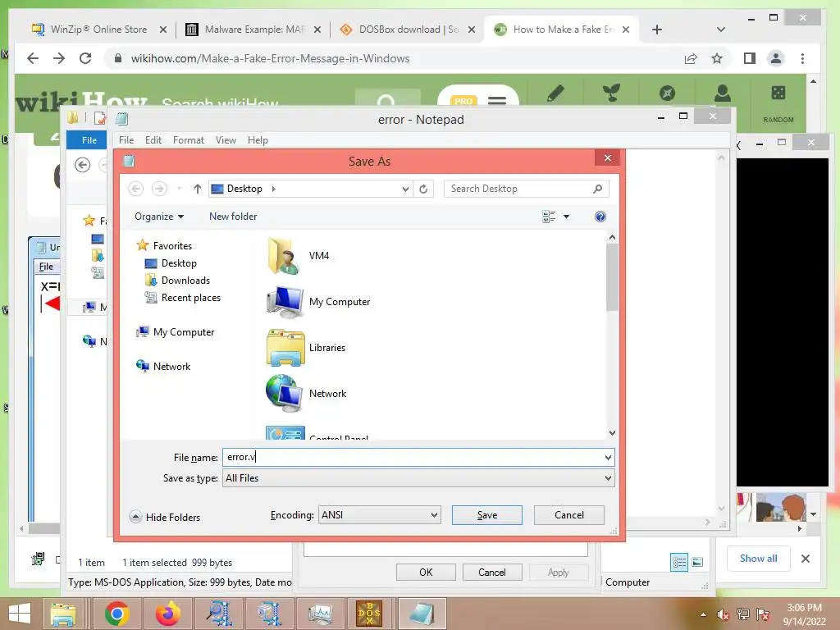Open the Encoding dropdown showing ANSI

[x=379, y=515]
